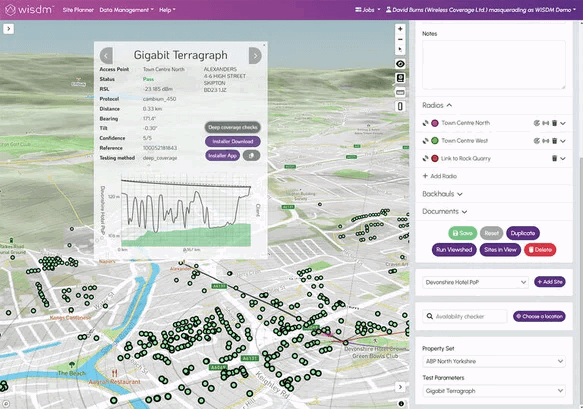
Task: Click the wisdm logo
Action: (29, 10)
